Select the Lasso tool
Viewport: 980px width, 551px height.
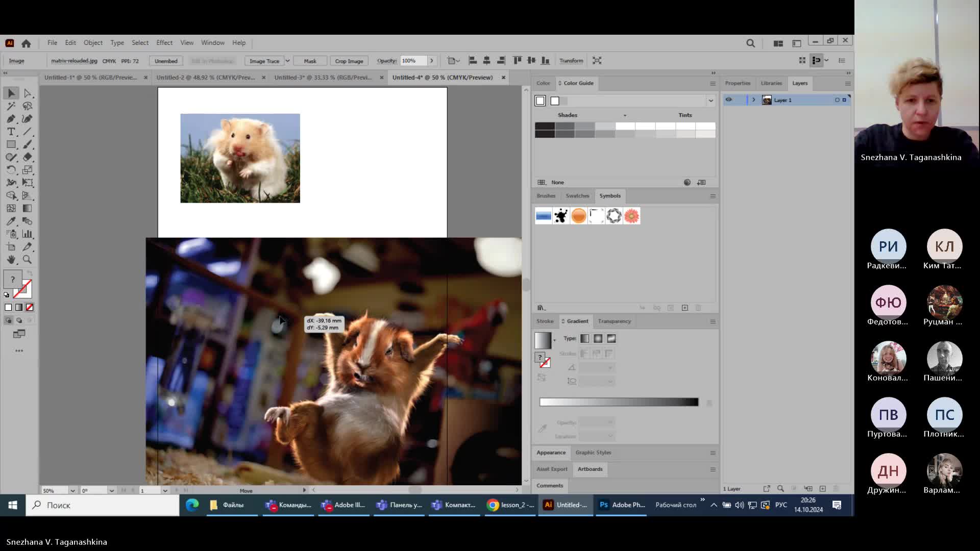pyautogui.click(x=28, y=106)
